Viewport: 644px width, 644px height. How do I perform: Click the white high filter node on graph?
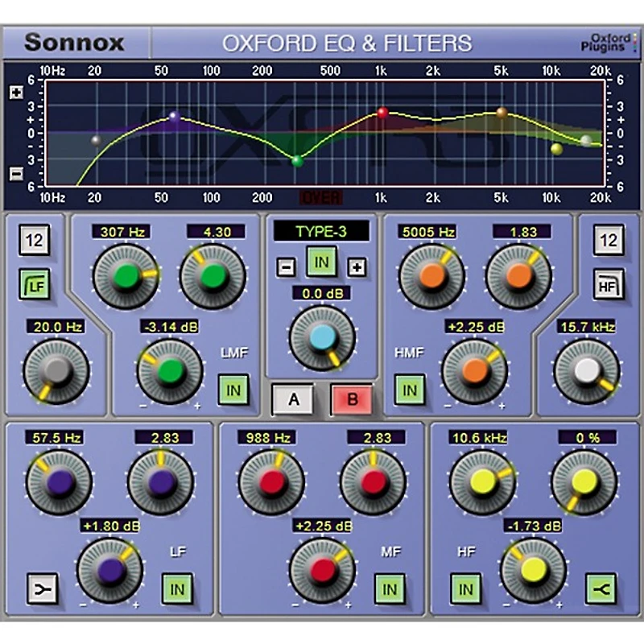point(587,140)
